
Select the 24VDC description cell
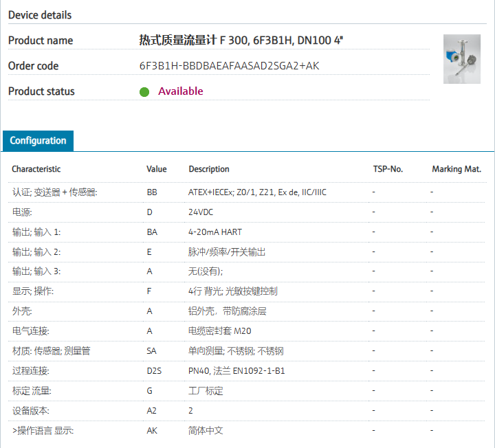click(x=202, y=212)
